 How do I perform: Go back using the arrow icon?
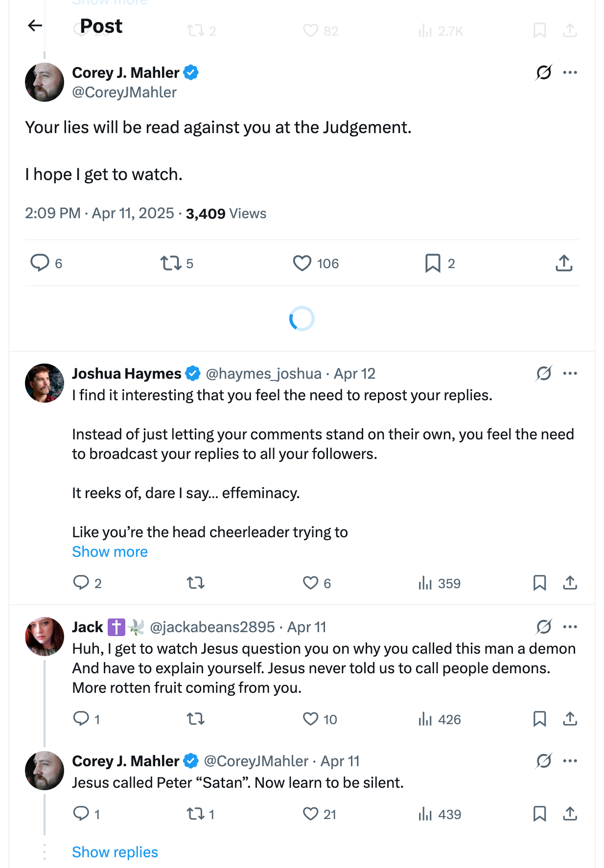[35, 25]
